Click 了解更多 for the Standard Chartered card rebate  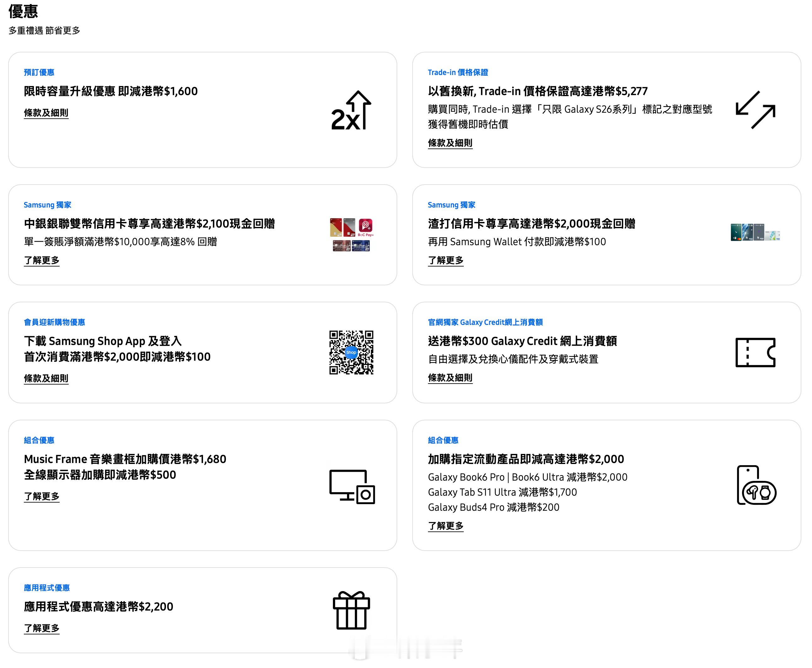click(446, 261)
